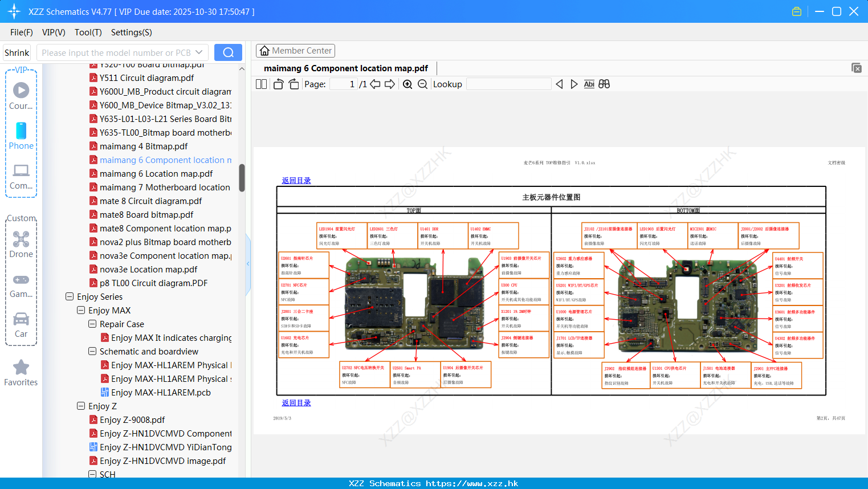Select the Phone sidebar category
The image size is (868, 489).
coord(21,136)
